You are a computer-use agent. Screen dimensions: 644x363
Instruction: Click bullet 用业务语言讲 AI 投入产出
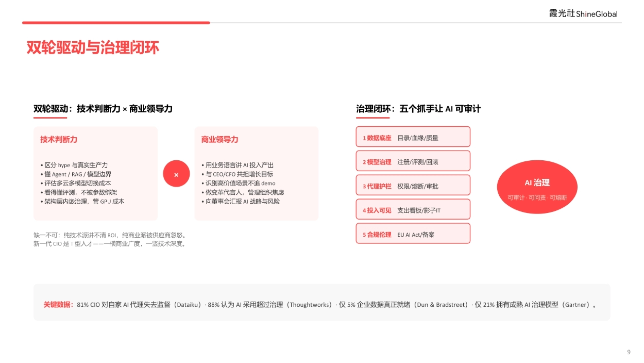pos(237,165)
